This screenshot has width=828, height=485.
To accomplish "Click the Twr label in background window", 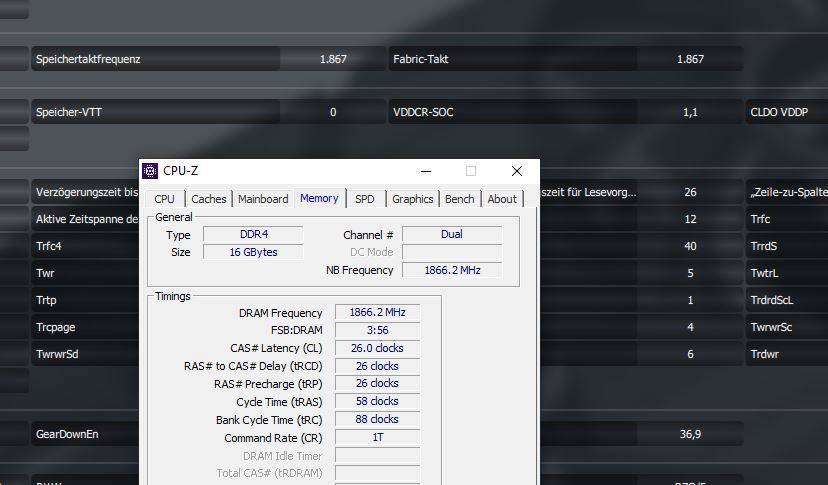I will pos(45,273).
